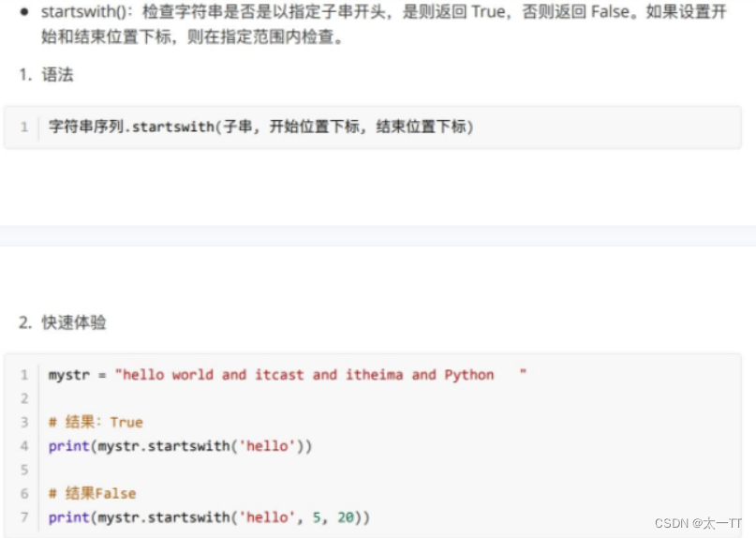Click line number 7 in example code
This screenshot has width=756, height=538.
[24, 517]
